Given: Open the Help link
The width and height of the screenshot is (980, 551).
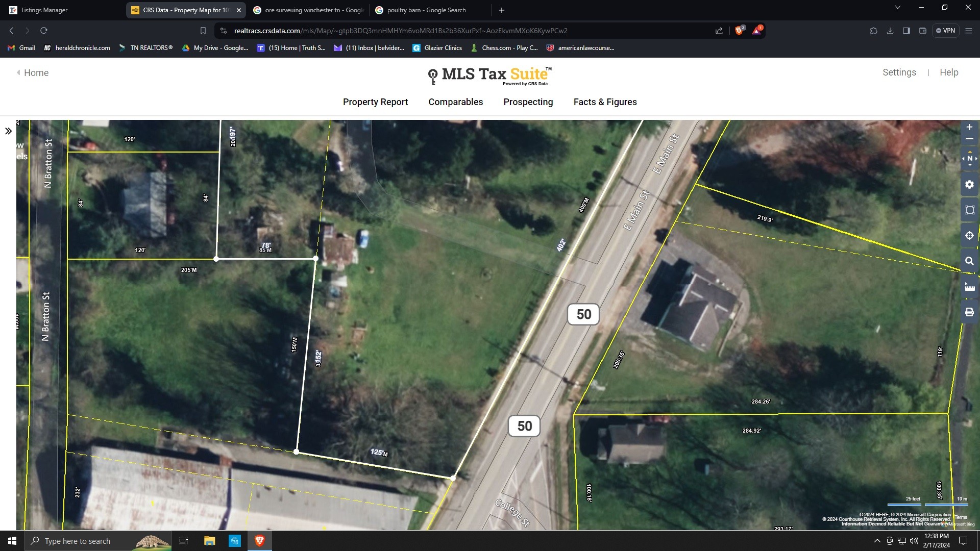Looking at the screenshot, I should [x=949, y=72].
